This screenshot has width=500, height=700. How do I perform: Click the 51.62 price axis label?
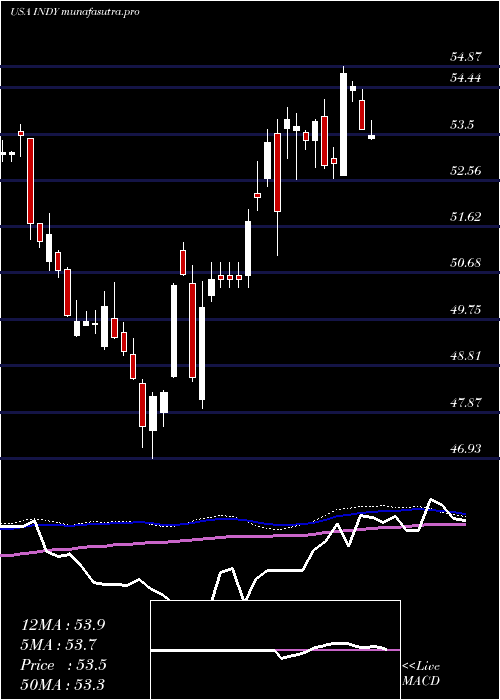pyautogui.click(x=466, y=217)
